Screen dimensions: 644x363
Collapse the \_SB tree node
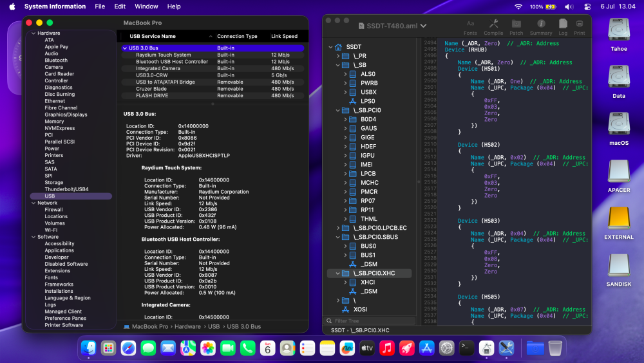[x=338, y=65]
